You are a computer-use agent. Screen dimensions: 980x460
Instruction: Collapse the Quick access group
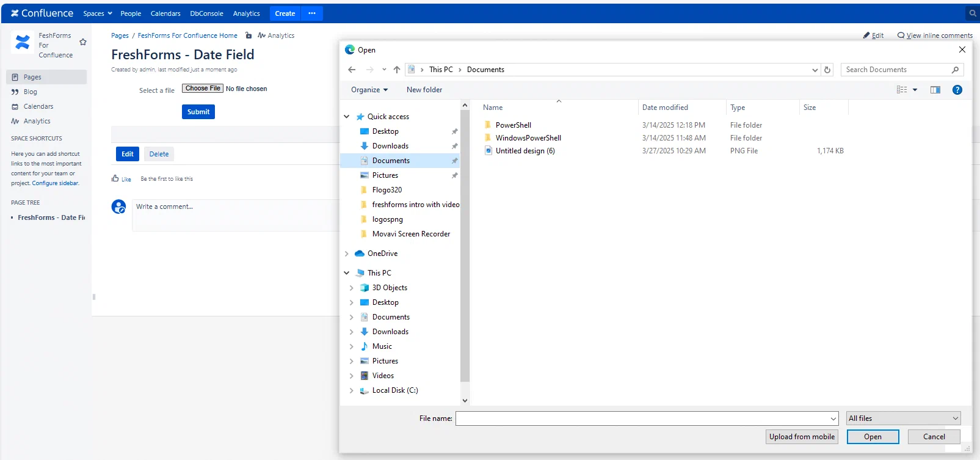pyautogui.click(x=347, y=117)
